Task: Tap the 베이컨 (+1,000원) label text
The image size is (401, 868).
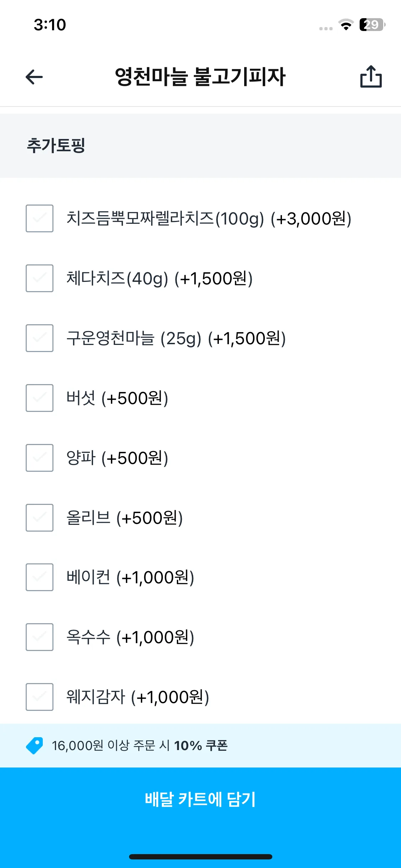Action: click(130, 578)
